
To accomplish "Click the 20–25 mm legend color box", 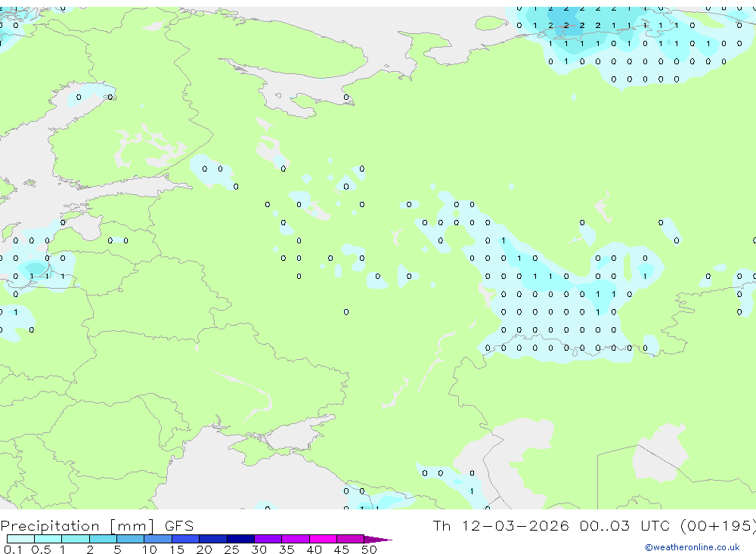I will click(x=213, y=539).
